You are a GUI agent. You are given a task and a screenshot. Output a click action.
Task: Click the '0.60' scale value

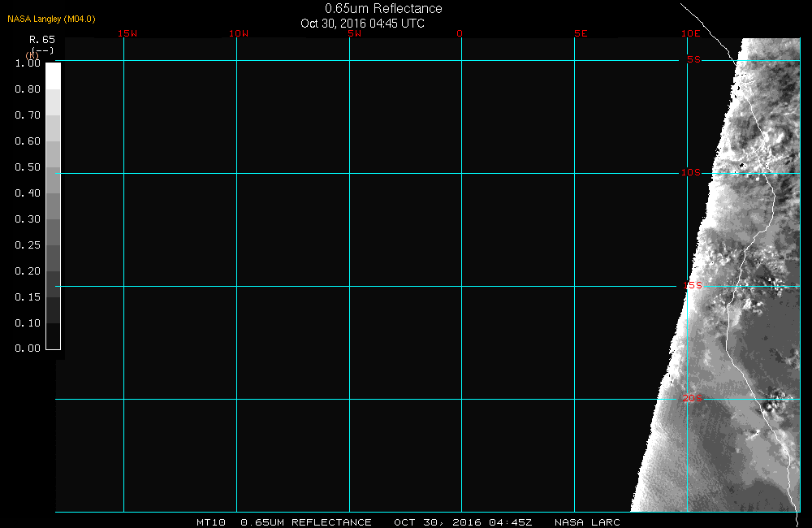[x=28, y=141]
